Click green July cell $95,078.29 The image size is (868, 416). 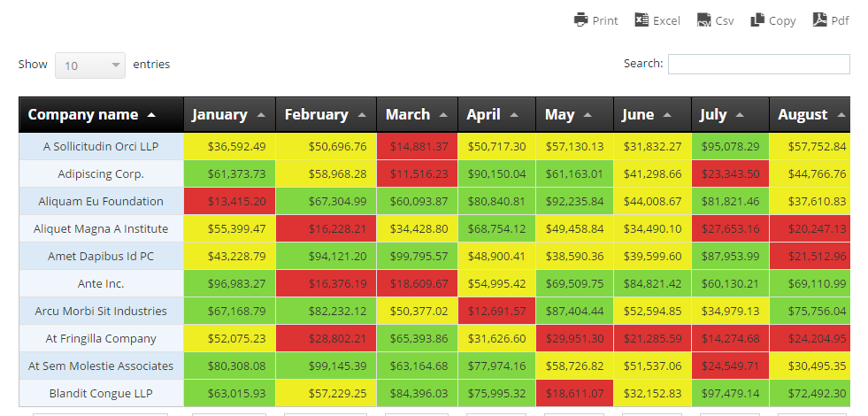click(730, 146)
